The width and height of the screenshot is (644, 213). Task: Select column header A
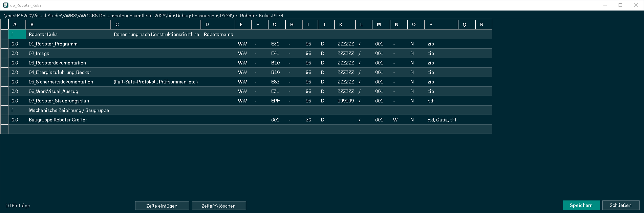point(17,24)
